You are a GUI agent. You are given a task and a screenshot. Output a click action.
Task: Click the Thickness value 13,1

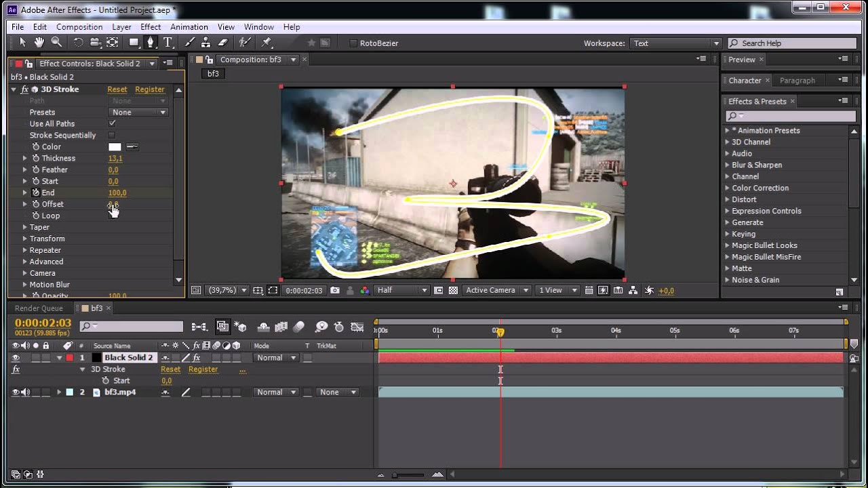point(115,158)
